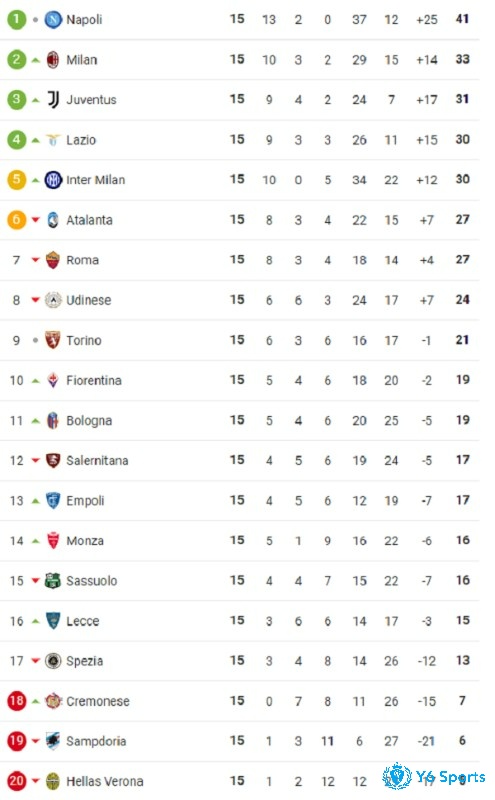
Task: Click the green up arrow beside Bologna
Action: click(x=35, y=421)
